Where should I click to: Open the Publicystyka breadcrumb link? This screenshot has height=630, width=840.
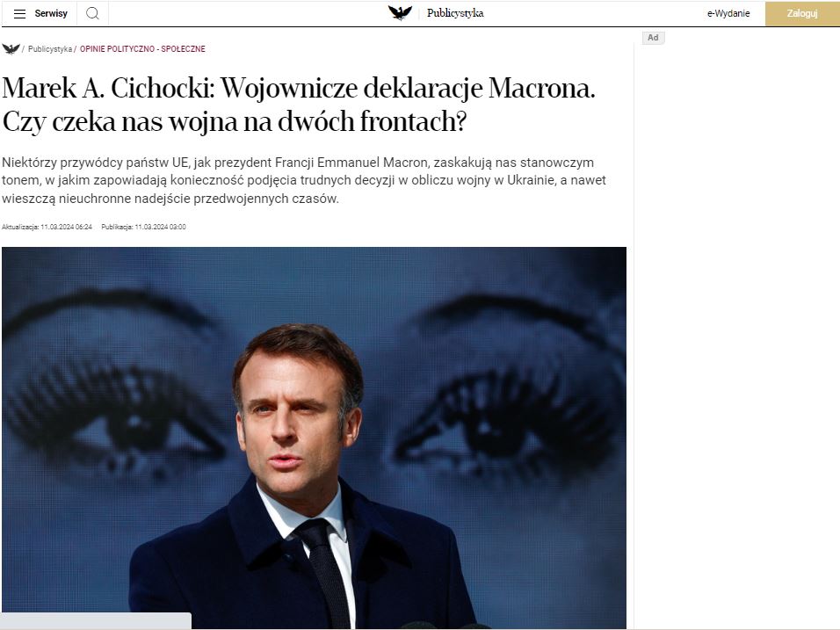click(50, 48)
